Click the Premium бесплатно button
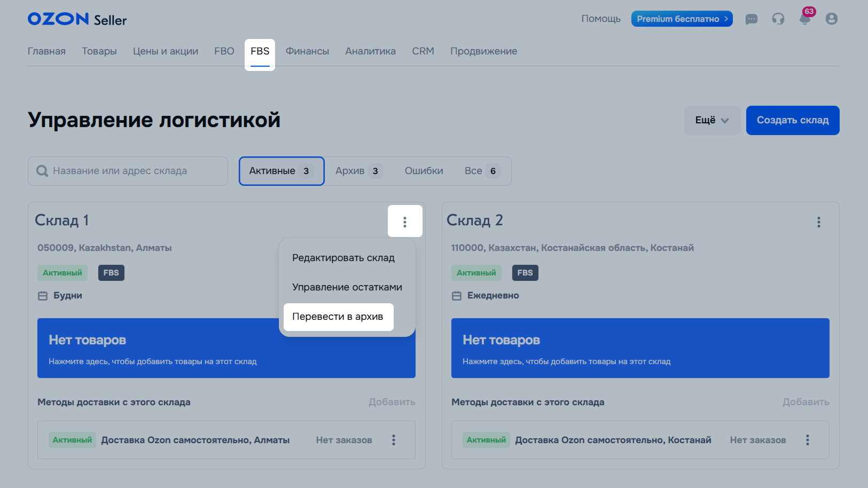This screenshot has height=488, width=868. [682, 19]
